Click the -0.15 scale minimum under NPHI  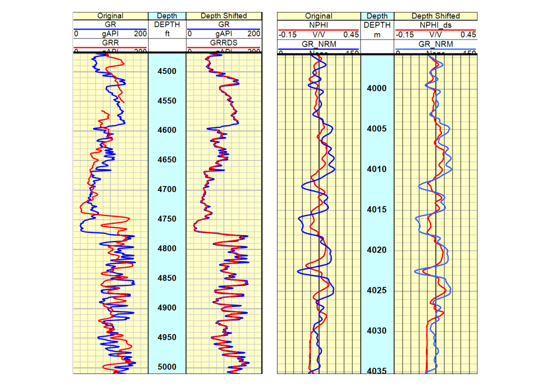(288, 35)
